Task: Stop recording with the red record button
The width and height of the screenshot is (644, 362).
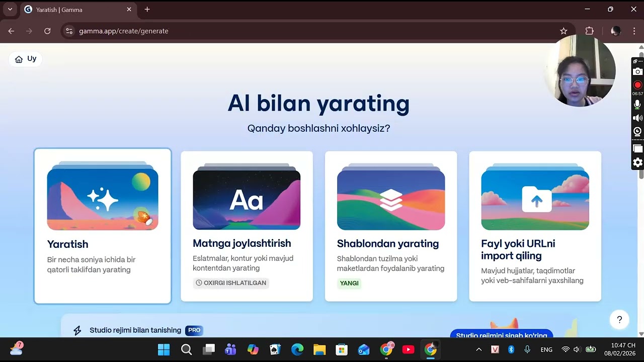Action: [x=637, y=85]
